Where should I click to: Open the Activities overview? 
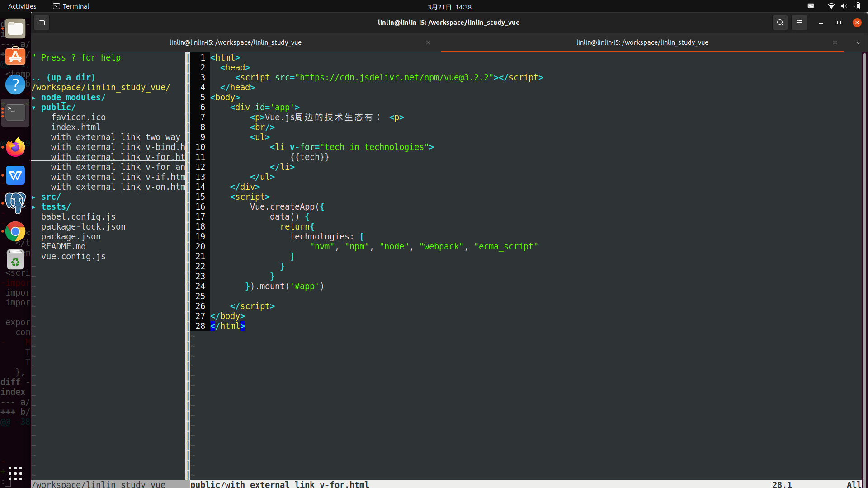[22, 6]
